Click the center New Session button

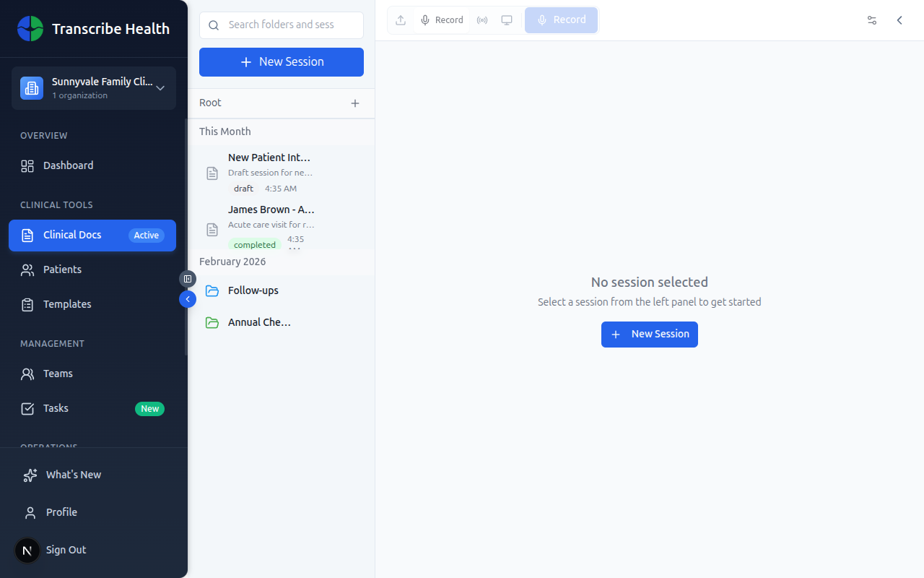click(649, 335)
